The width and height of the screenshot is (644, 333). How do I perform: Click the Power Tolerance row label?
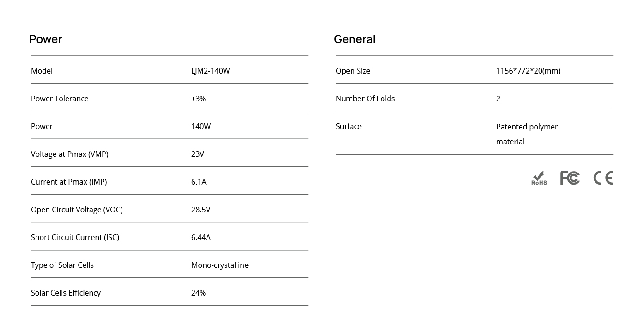tap(60, 99)
